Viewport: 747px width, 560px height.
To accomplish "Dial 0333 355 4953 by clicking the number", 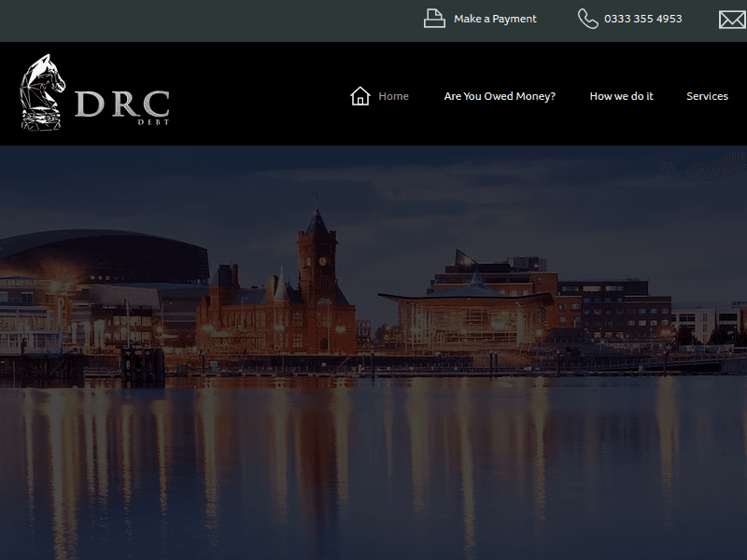I will [642, 16].
